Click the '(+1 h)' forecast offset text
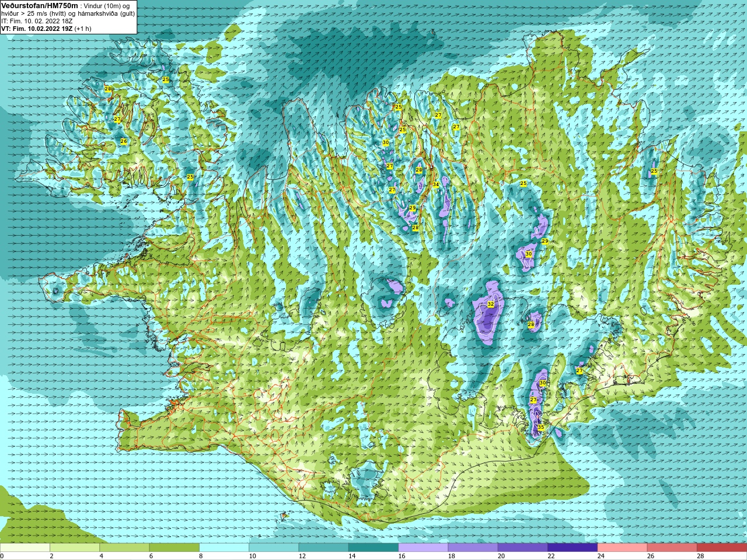 [83, 29]
